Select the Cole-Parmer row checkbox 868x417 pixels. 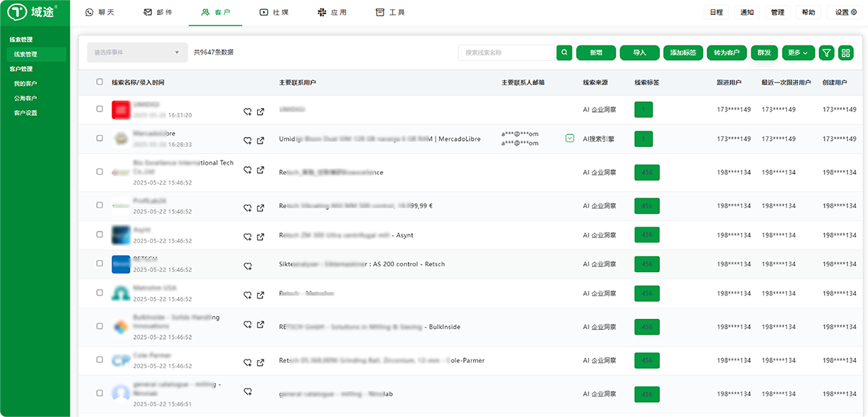(x=99, y=360)
